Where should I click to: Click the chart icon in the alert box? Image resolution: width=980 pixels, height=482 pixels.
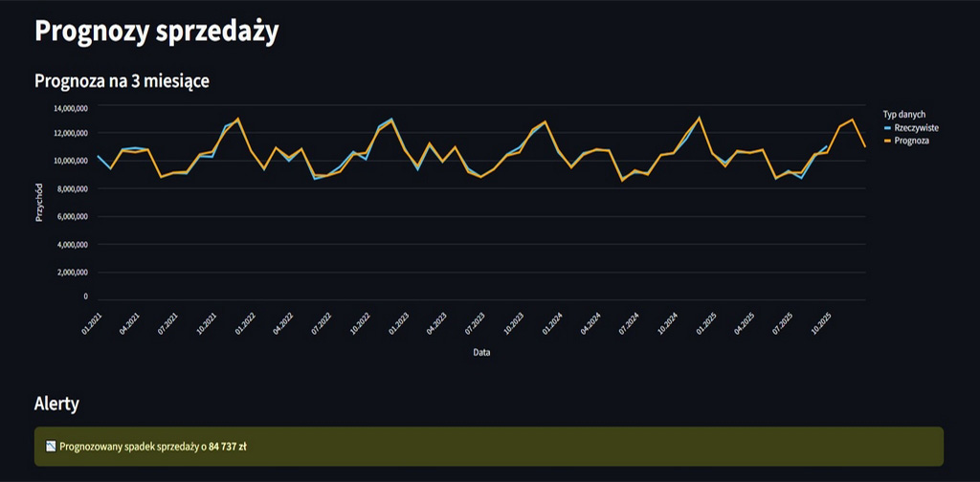51,446
